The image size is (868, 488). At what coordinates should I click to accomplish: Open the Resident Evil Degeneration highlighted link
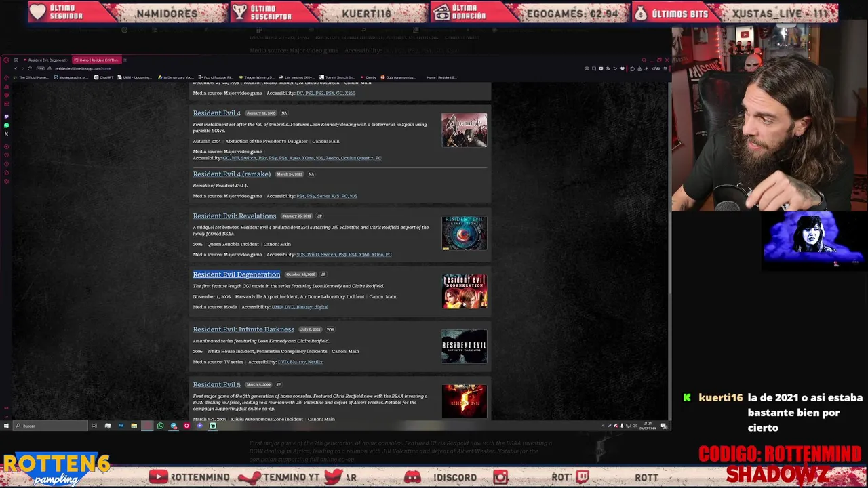236,274
